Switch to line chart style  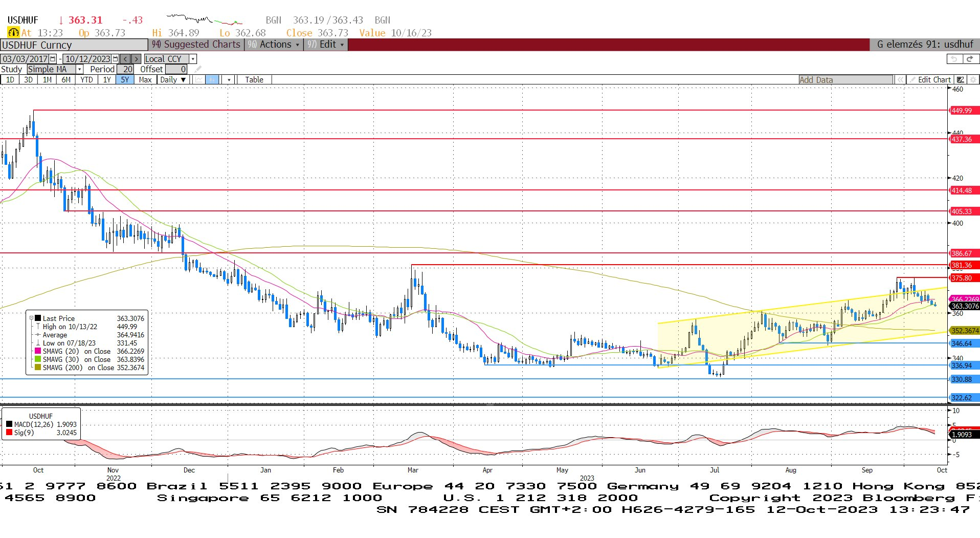198,80
